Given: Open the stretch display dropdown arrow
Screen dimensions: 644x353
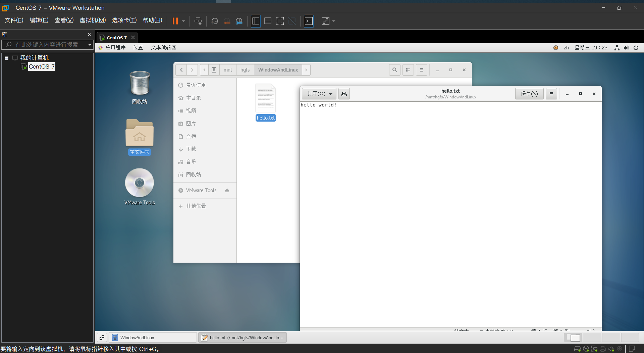Looking at the screenshot, I should (x=334, y=21).
